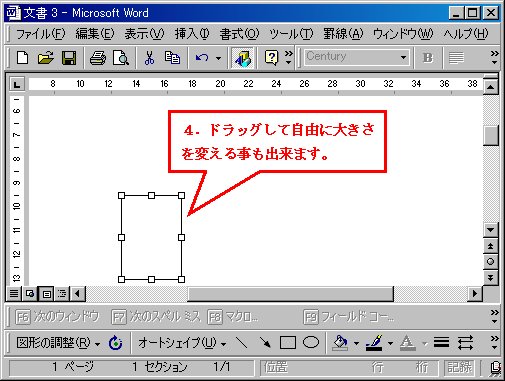The height and width of the screenshot is (381, 505).
Task: Select the Arrow drawing tool
Action: 265,342
